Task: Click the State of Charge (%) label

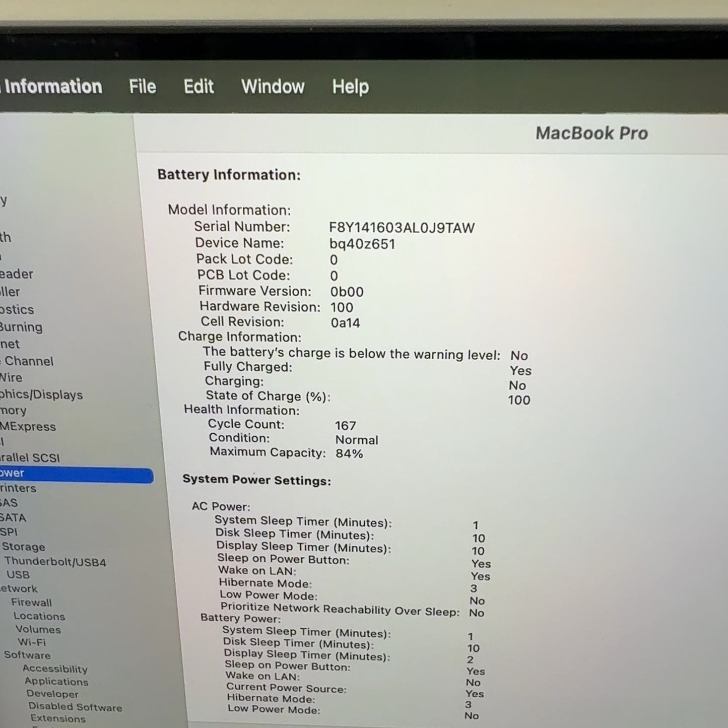Action: pyautogui.click(x=268, y=396)
